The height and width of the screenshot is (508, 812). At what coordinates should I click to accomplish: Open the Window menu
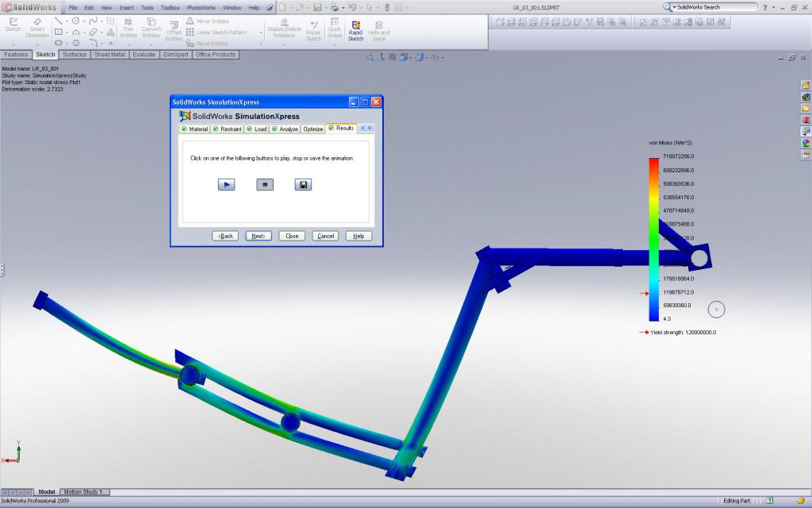pos(232,8)
